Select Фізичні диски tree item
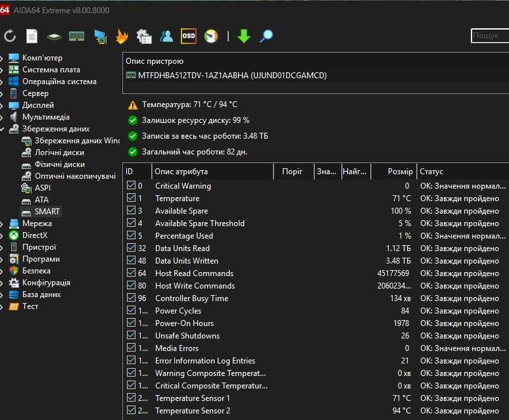Image resolution: width=509 pixels, height=420 pixels. [59, 164]
